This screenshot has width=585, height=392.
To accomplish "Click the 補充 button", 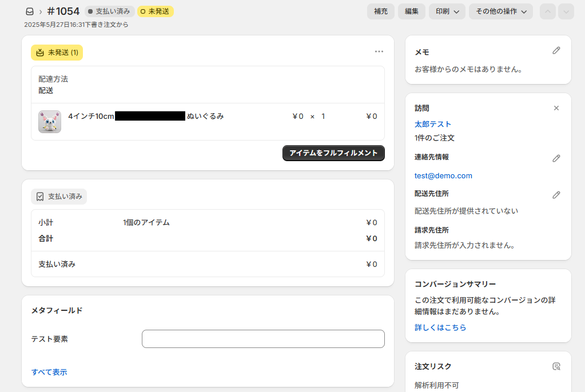I will 380,11.
